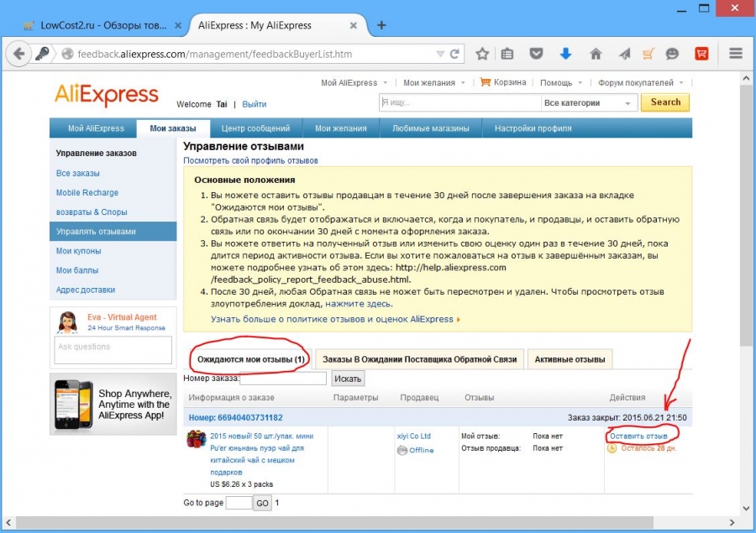Image resolution: width=756 pixels, height=533 pixels.
Task: Close the LowCost2.ru tab
Action: (178, 25)
